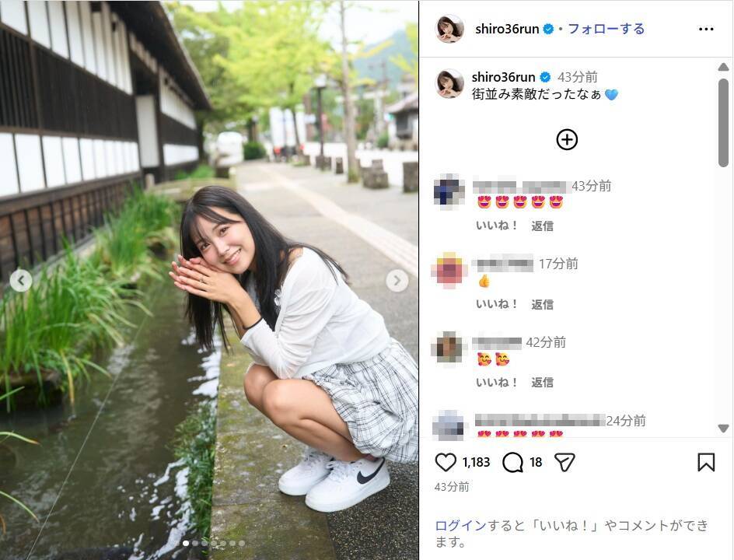Like the post with the heart icon
This screenshot has width=734, height=560.
[446, 462]
